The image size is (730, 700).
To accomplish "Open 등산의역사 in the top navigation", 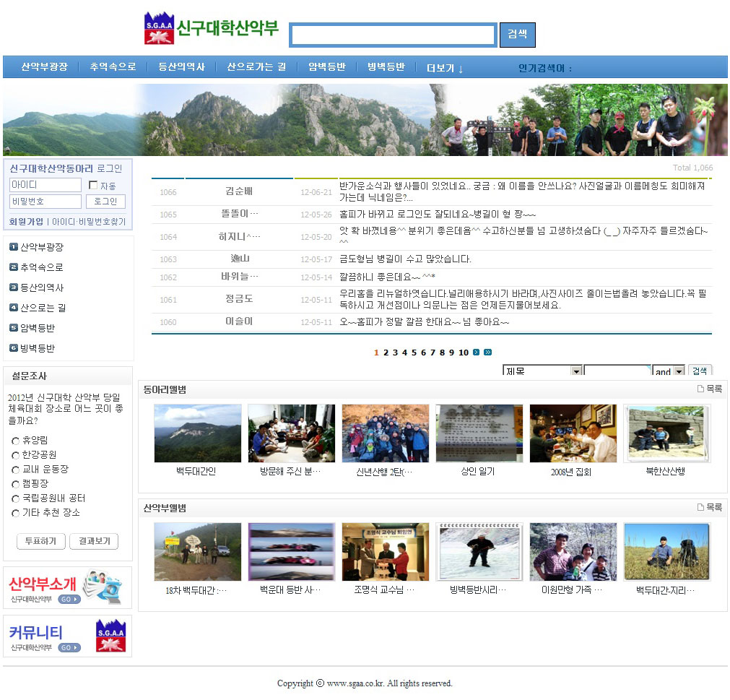I will pyautogui.click(x=181, y=67).
